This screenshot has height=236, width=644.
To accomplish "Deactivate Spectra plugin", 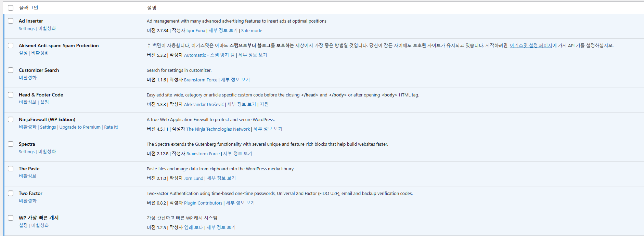I will tap(47, 152).
